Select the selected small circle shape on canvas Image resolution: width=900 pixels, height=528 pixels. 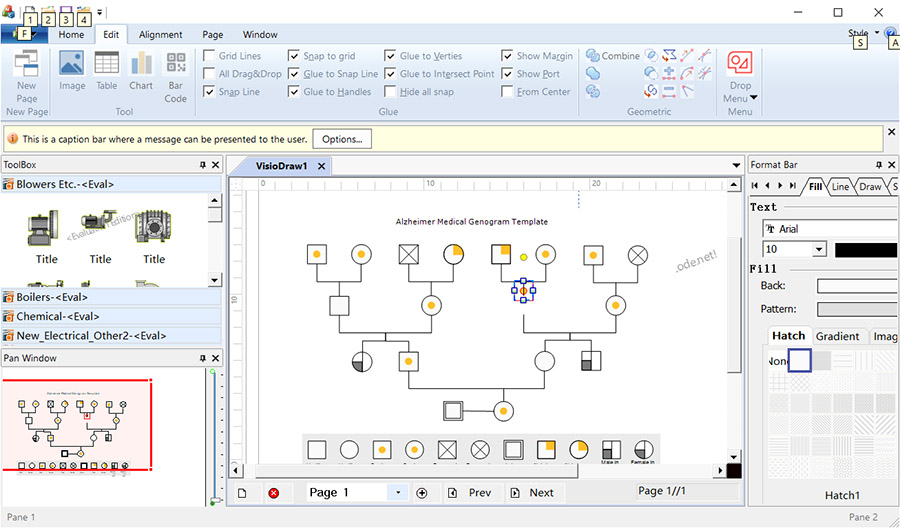tap(523, 291)
